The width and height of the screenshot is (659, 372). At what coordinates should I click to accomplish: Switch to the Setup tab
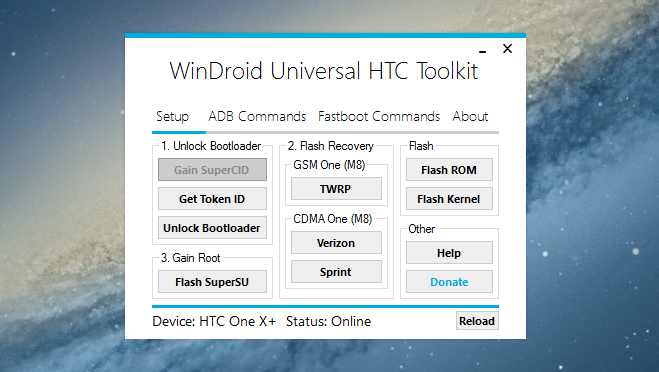point(172,116)
